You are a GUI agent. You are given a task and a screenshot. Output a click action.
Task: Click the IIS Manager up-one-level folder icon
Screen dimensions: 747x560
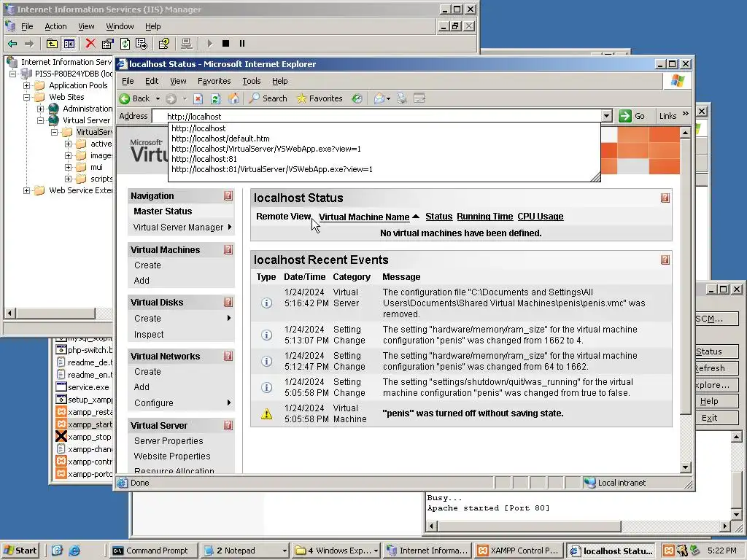tap(52, 44)
